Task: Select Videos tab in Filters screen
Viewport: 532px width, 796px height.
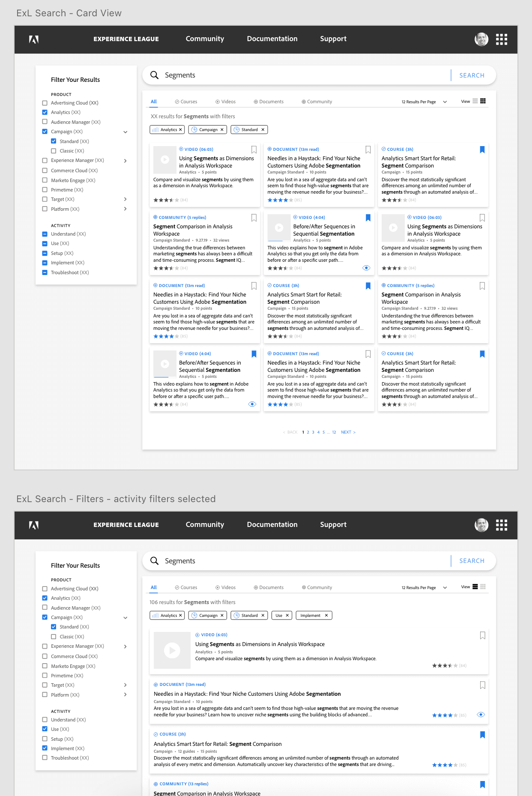Action: pos(226,587)
